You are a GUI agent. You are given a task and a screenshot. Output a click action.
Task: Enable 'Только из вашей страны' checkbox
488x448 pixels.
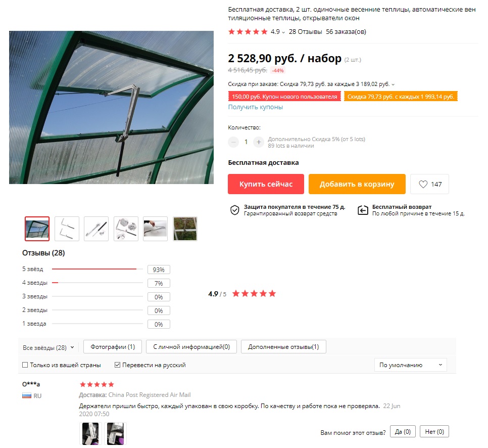[25, 365]
